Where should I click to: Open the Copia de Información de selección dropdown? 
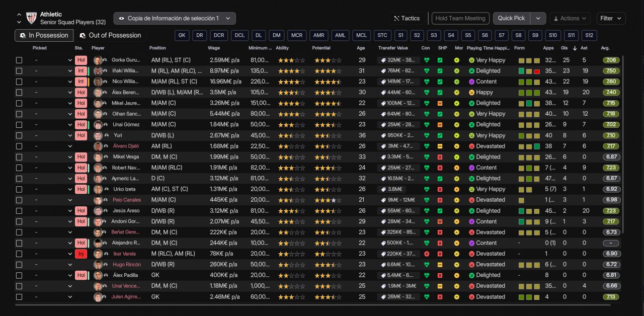[174, 18]
